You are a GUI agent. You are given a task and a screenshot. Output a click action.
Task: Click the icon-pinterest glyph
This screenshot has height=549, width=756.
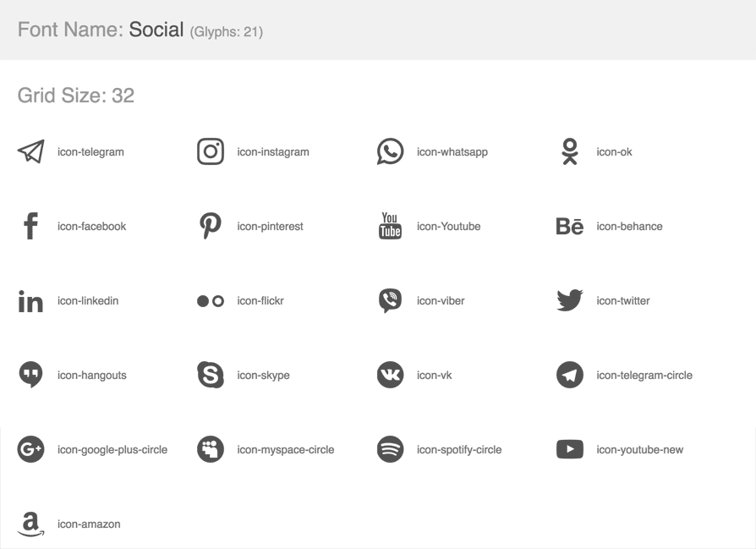point(210,226)
